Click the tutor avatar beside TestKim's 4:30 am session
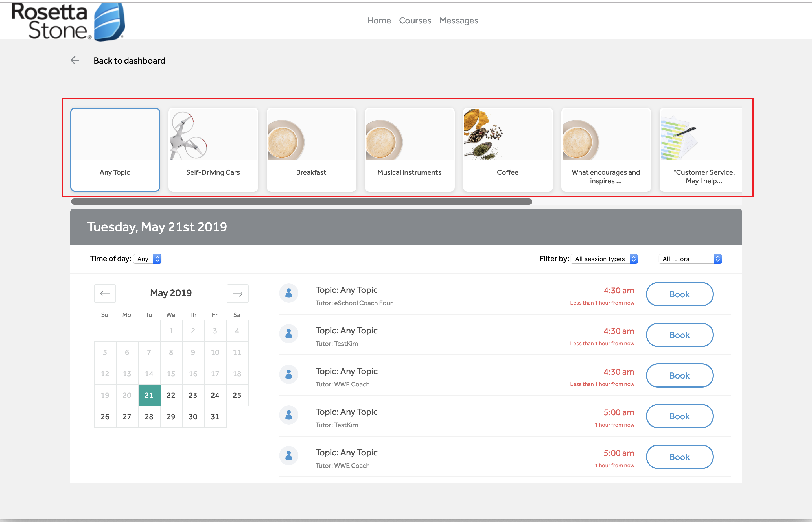 [x=289, y=334]
